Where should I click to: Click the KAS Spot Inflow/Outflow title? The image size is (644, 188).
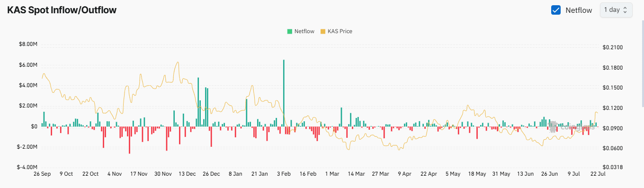tap(62, 9)
